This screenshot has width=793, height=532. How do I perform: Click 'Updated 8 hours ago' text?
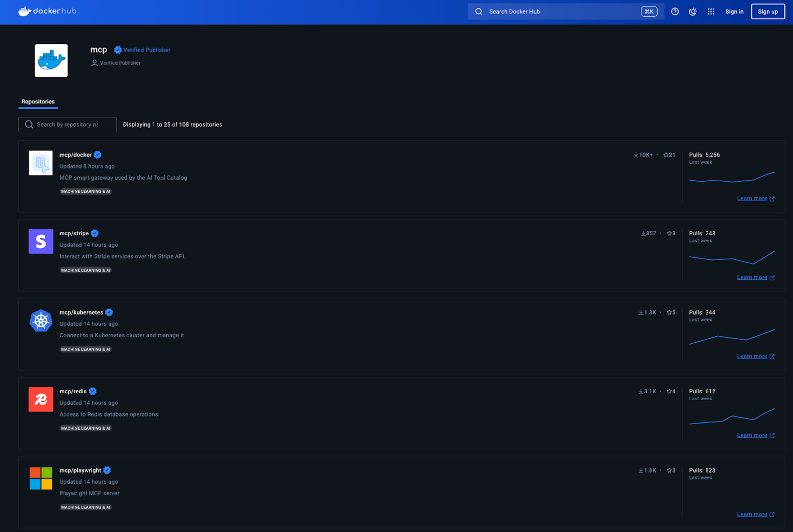coord(87,166)
